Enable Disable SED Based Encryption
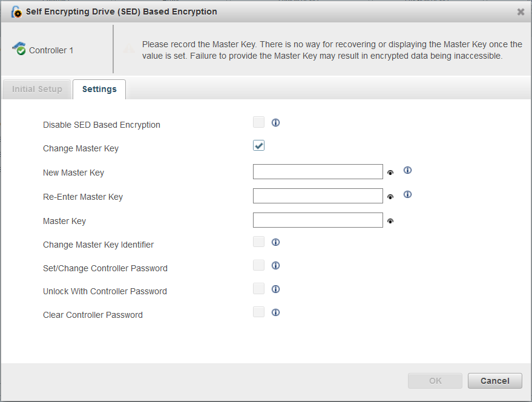 (x=258, y=122)
